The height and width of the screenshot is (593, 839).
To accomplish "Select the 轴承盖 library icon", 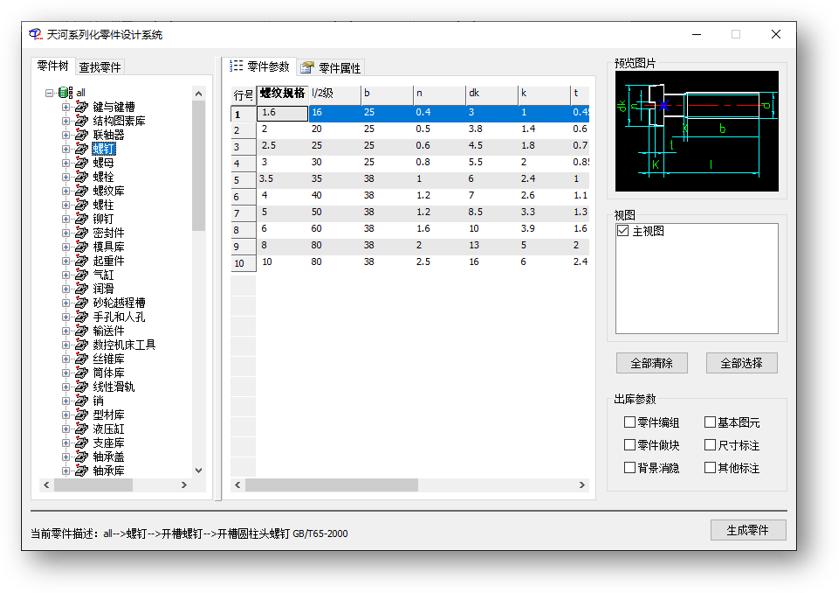I will click(x=81, y=457).
